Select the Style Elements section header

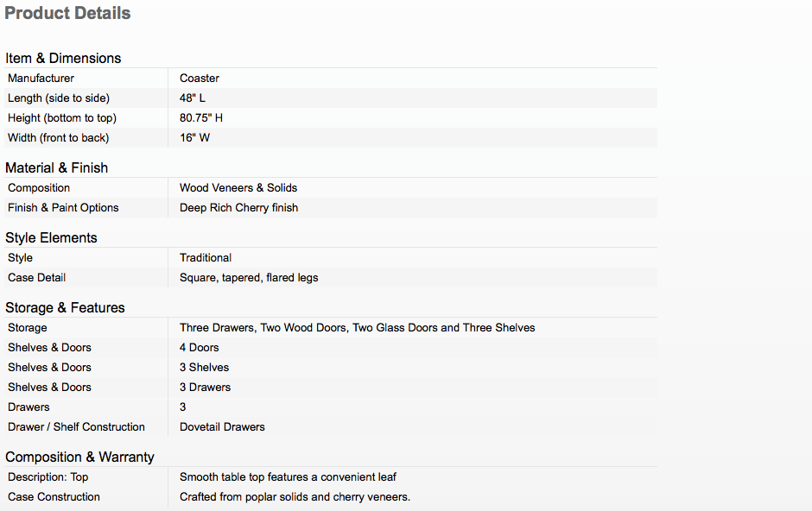(51, 237)
